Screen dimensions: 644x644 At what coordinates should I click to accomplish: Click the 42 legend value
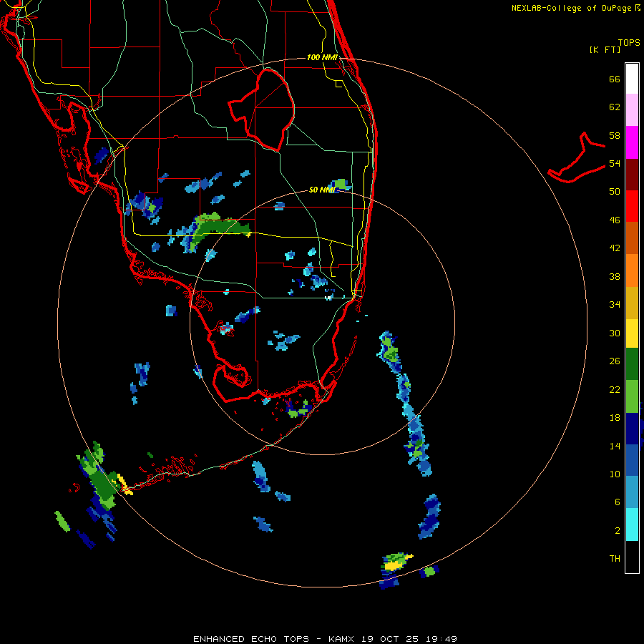coord(615,248)
